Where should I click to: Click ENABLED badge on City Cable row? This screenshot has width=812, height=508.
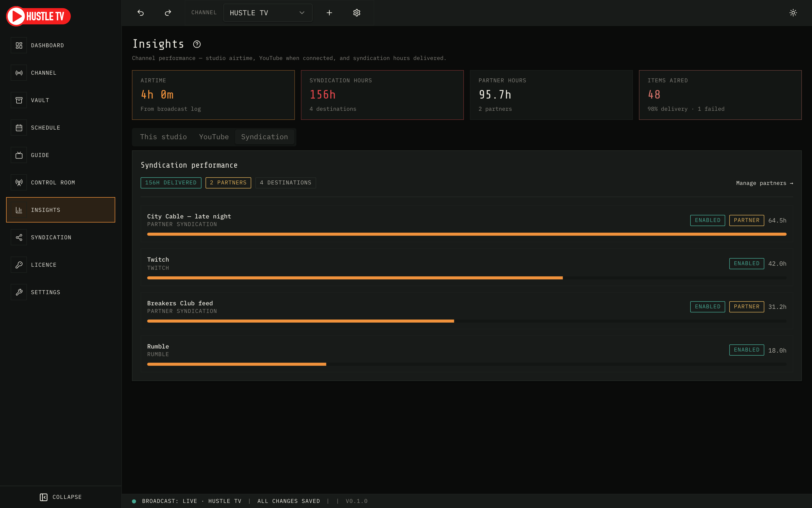tap(708, 220)
